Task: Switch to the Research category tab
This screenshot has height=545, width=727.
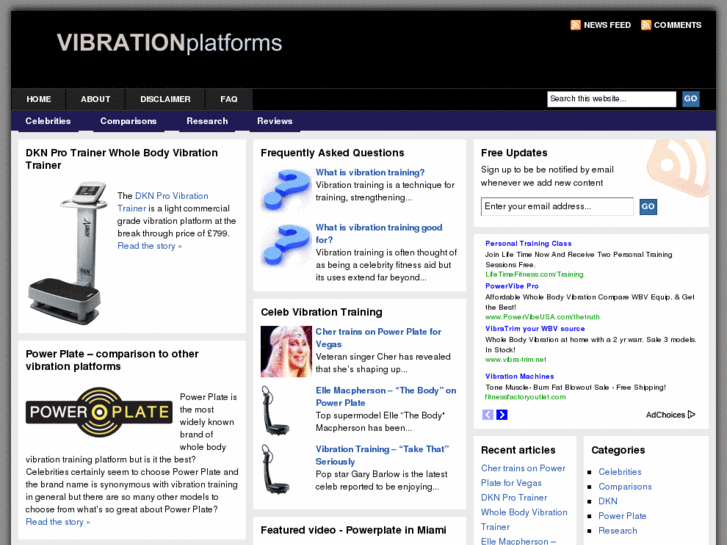Action: [x=207, y=121]
